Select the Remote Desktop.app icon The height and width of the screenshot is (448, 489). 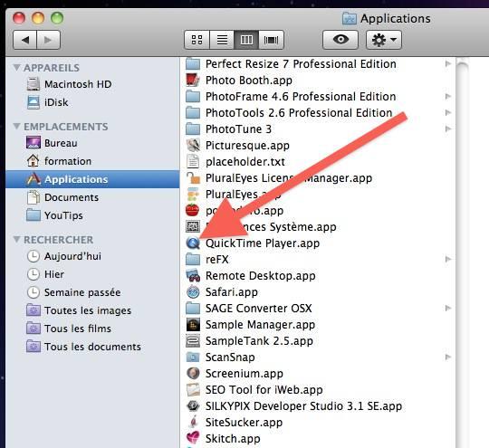pos(193,276)
